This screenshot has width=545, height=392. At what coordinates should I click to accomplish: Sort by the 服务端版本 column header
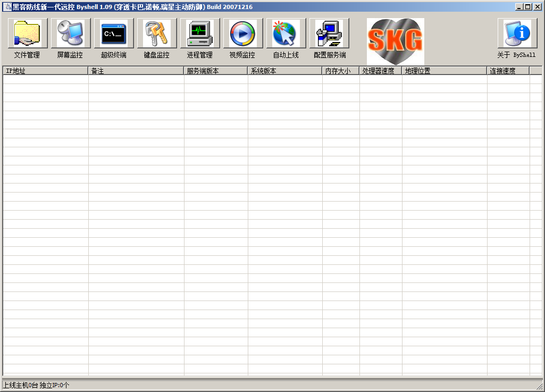pyautogui.click(x=215, y=71)
